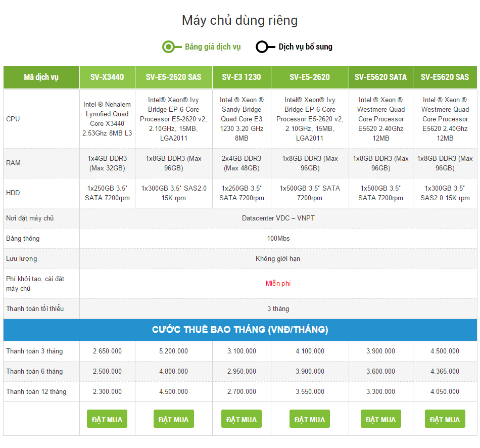Image resolution: width=480 pixels, height=448 pixels.
Task: Click ĐẶT MUA under SV-E5620 SATA
Action: (381, 419)
